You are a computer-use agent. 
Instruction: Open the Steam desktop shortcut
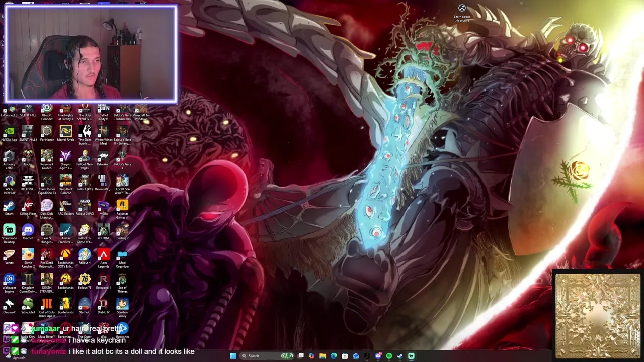click(x=9, y=208)
